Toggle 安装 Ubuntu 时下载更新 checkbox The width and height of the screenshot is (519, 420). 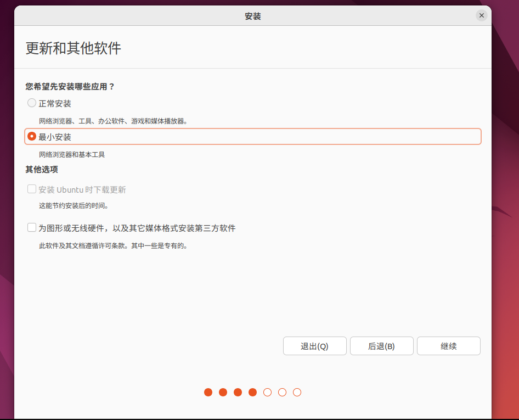(x=32, y=189)
